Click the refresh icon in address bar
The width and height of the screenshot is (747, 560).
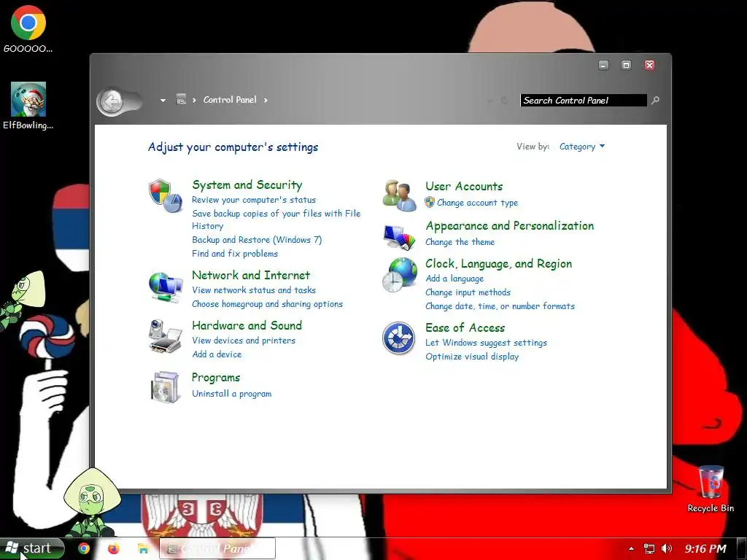coord(504,100)
